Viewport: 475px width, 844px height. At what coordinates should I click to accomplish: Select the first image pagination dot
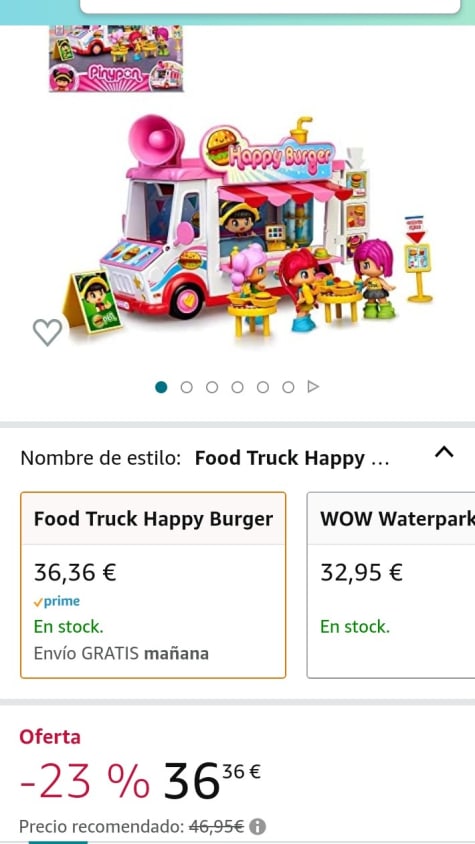tap(161, 387)
